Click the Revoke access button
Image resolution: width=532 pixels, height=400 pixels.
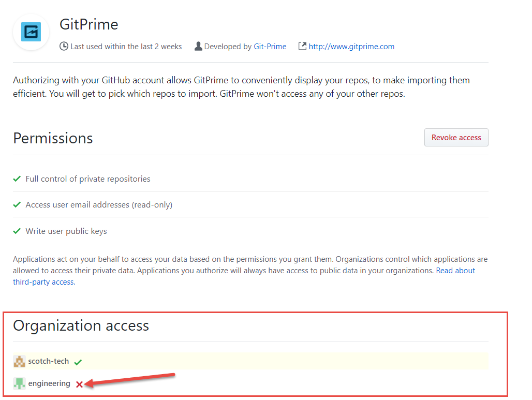point(456,138)
